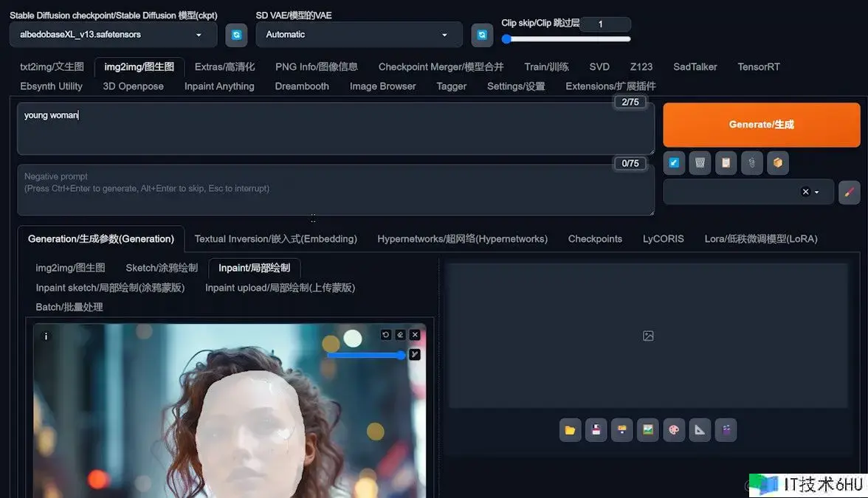Viewport: 868px width, 498px height.
Task: Open the Z123 tab
Action: click(x=641, y=67)
